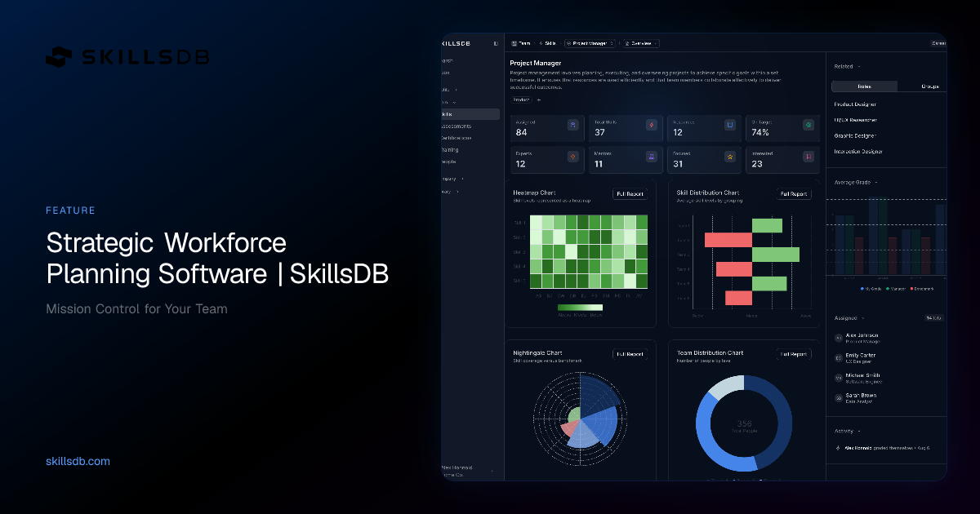980x514 pixels.
Task: Open the UI/UX Researcher related role
Action: [x=856, y=120]
